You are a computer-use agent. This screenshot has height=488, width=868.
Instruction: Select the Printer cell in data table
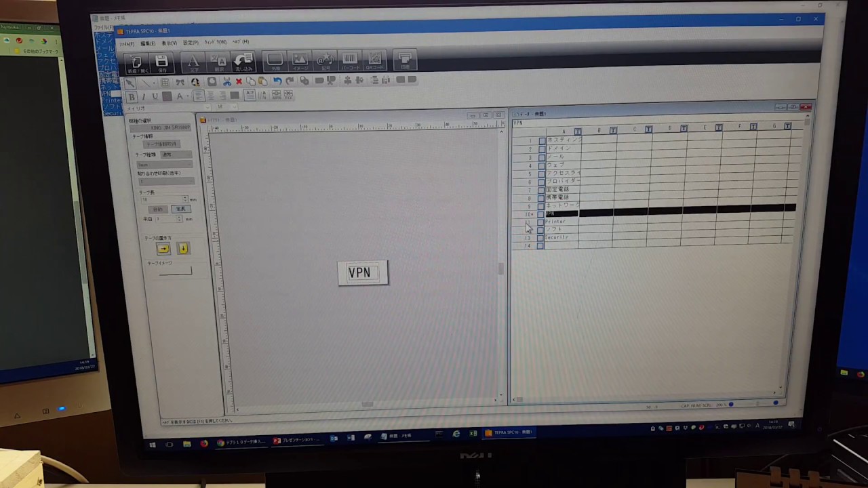(x=561, y=222)
